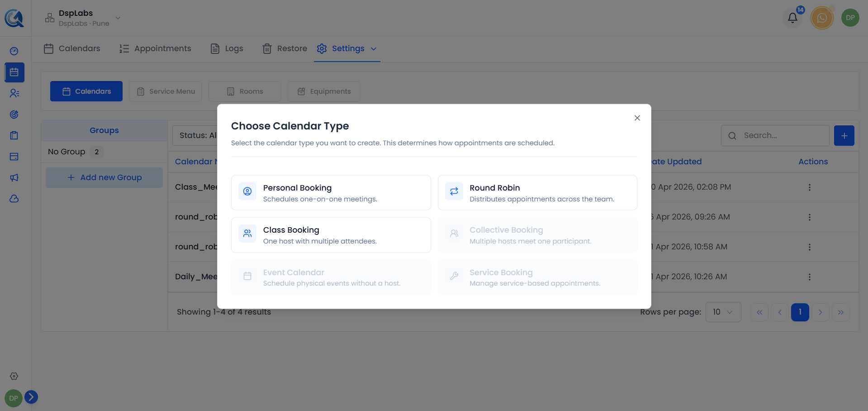Select the Collective Booking option

(x=537, y=235)
